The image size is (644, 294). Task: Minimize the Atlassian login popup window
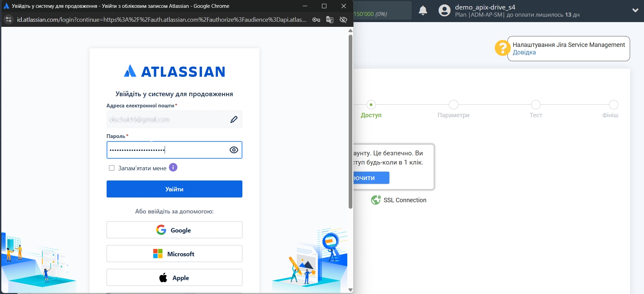(x=305, y=6)
